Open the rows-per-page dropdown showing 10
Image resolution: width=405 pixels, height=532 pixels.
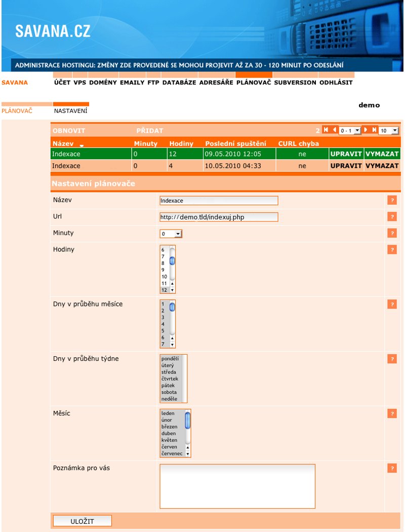click(x=388, y=131)
